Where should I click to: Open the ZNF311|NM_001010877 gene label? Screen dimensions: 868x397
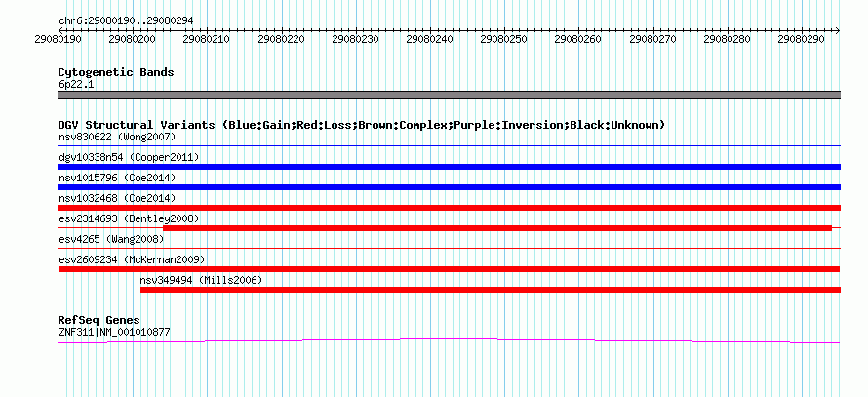coord(114,333)
